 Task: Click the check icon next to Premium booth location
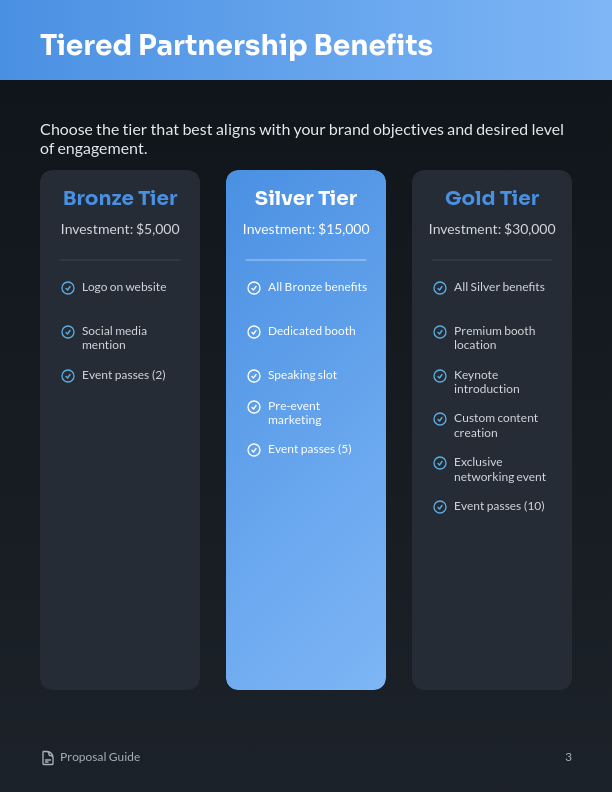[440, 332]
